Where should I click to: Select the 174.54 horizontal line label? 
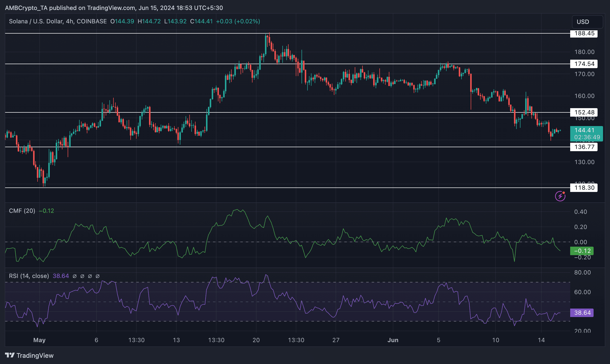click(584, 64)
